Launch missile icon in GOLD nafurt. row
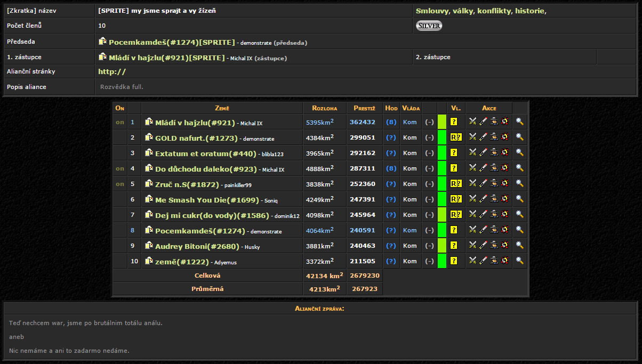The height and width of the screenshot is (364, 642). (x=483, y=137)
